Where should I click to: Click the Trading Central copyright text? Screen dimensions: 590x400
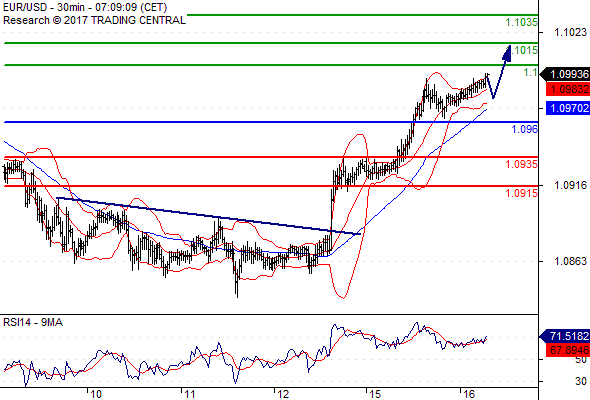click(x=94, y=20)
